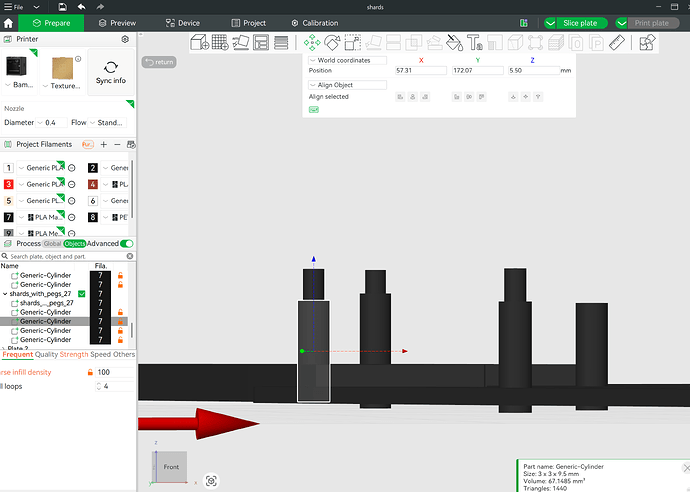Image resolution: width=690 pixels, height=492 pixels.
Task: Switch to the Preview tab
Action: pos(117,23)
